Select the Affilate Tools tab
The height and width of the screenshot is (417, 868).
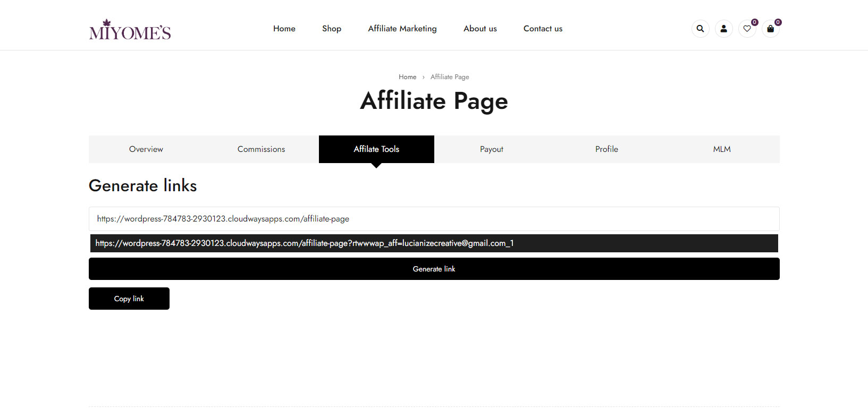[376, 149]
